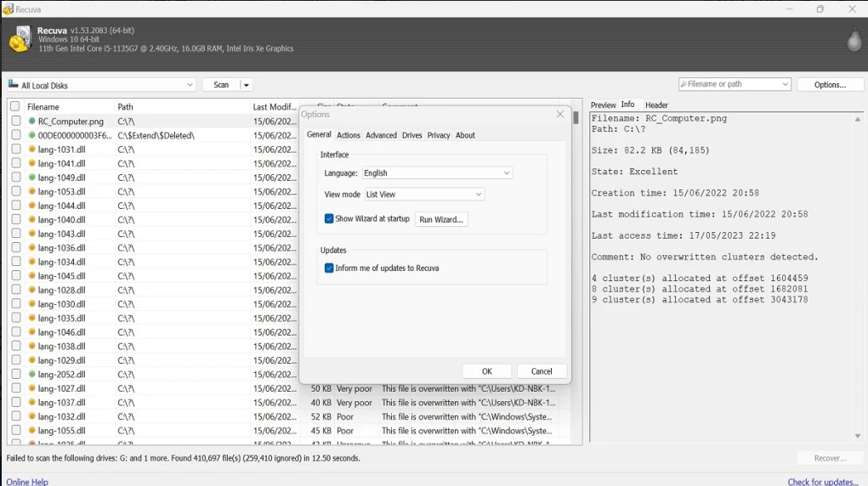
Task: Sort by the Last Modified column header
Action: pyautogui.click(x=275, y=107)
